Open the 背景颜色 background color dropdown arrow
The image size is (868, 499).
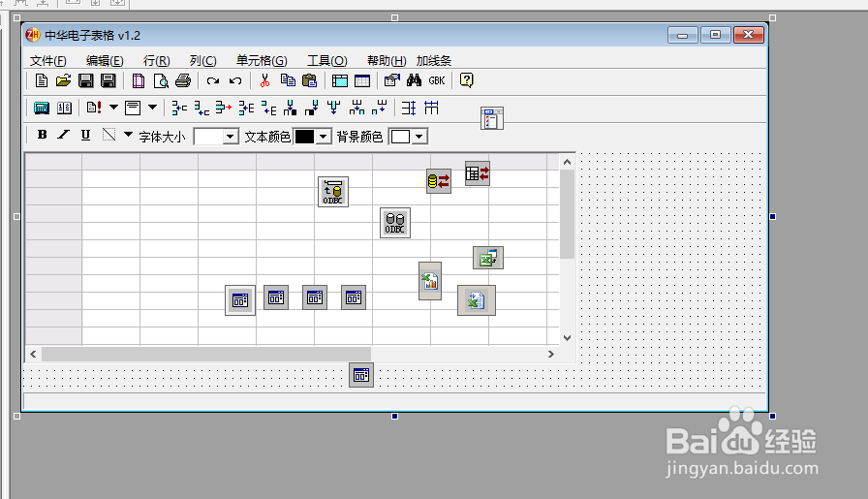click(419, 137)
